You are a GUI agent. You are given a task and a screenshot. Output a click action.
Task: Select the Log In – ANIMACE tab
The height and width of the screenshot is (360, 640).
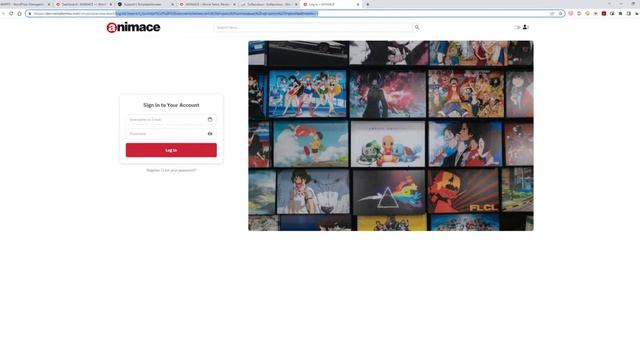coord(331,4)
